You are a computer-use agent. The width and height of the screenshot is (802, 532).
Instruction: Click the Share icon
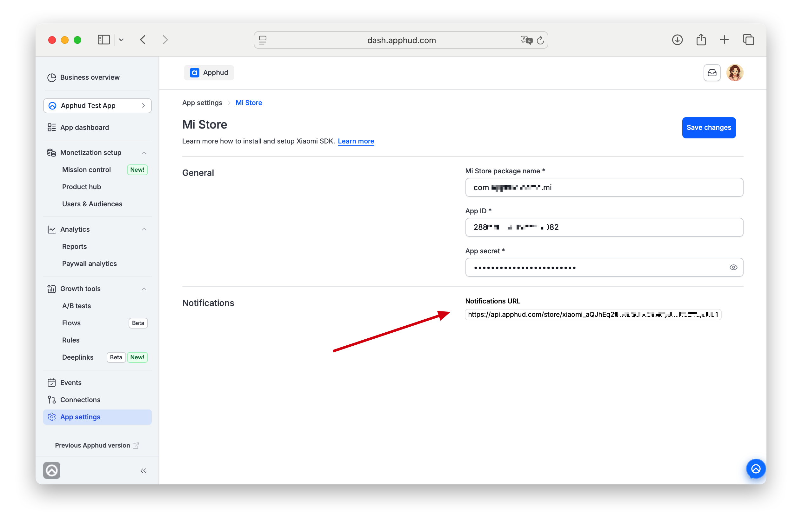click(x=701, y=40)
